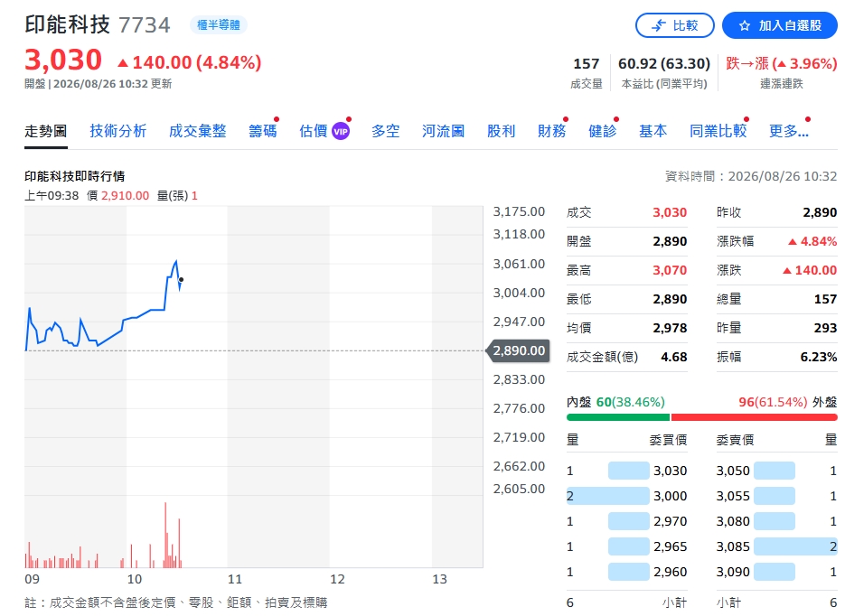Click the 4.68 成交金額 value
845x616 pixels.
[x=673, y=357]
